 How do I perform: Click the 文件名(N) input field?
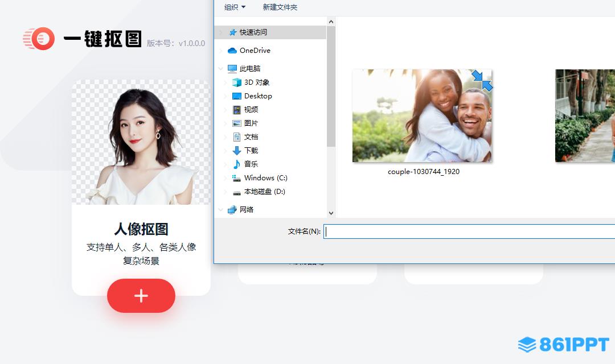pyautogui.click(x=469, y=231)
